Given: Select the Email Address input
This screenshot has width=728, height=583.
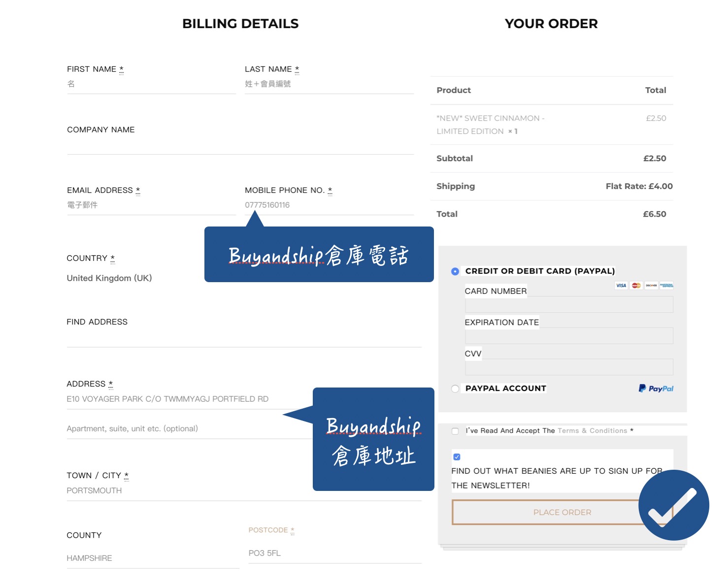Looking at the screenshot, I should click(x=151, y=205).
